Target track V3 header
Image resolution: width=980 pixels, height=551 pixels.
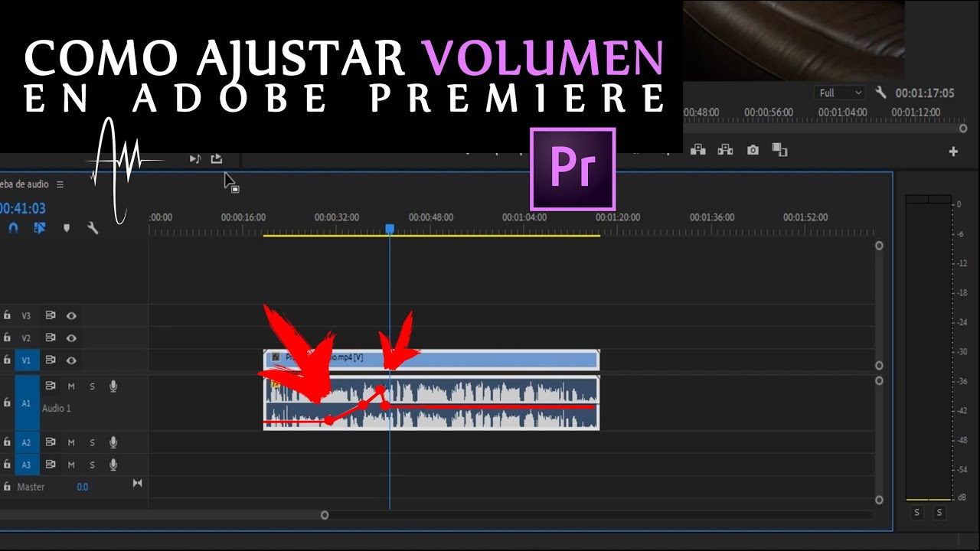(26, 315)
